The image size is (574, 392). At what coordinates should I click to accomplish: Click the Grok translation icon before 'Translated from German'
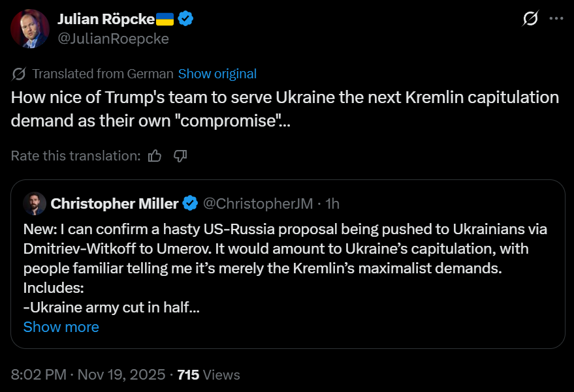tap(19, 74)
